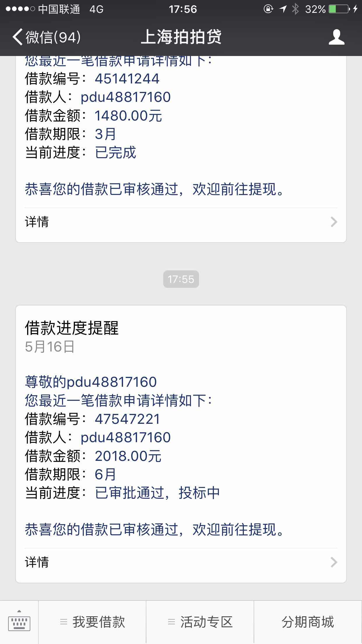The height and width of the screenshot is (644, 362).
Task: Tap the battery icon in status bar
Action: pos(339,9)
